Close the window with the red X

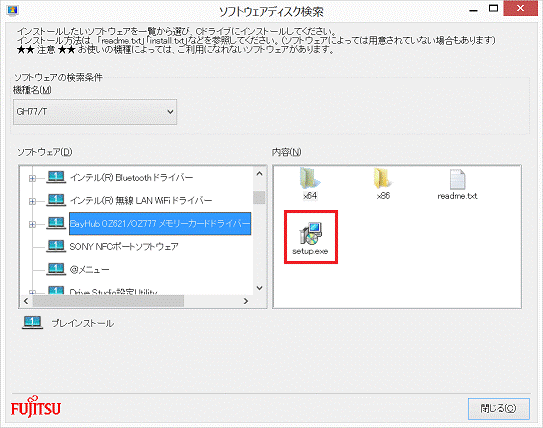[x=520, y=8]
